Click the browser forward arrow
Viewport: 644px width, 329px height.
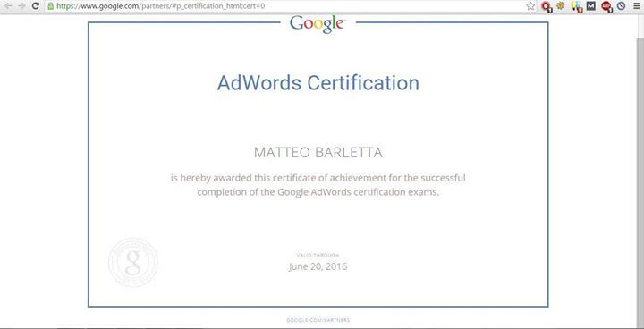pyautogui.click(x=21, y=6)
